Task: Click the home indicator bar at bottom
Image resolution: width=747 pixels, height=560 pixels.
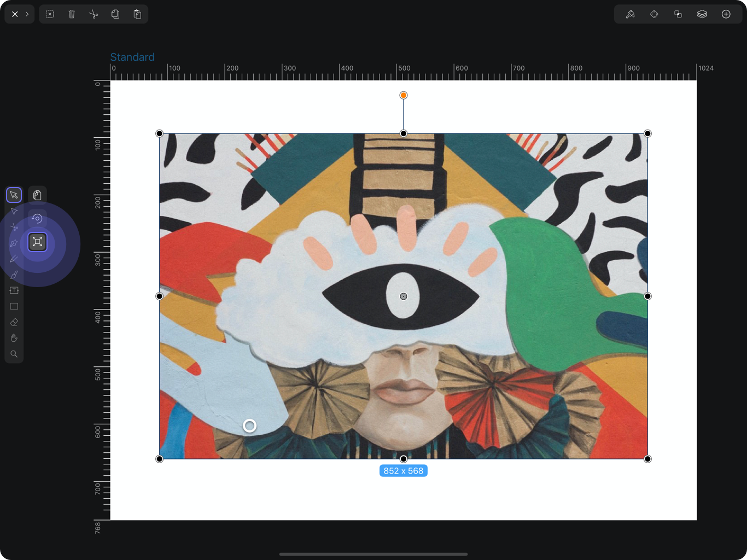Action: point(373,554)
